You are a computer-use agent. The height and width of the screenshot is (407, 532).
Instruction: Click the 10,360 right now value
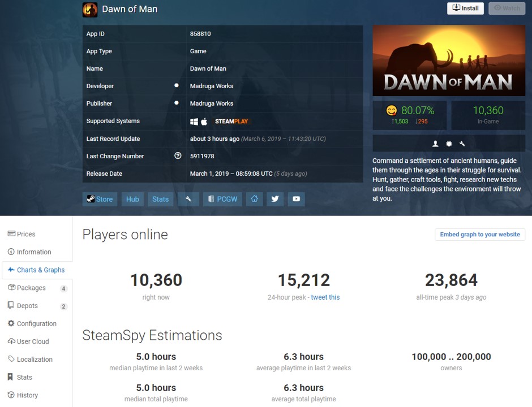[x=156, y=280]
